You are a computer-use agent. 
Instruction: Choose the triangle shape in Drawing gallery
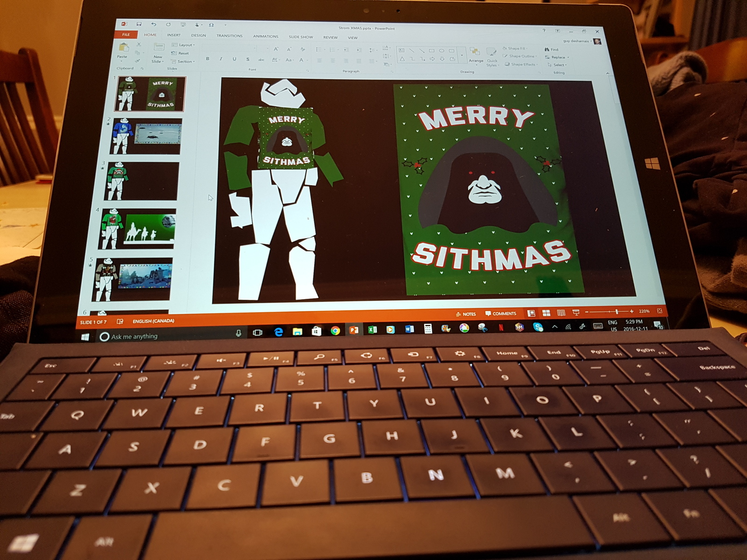402,59
